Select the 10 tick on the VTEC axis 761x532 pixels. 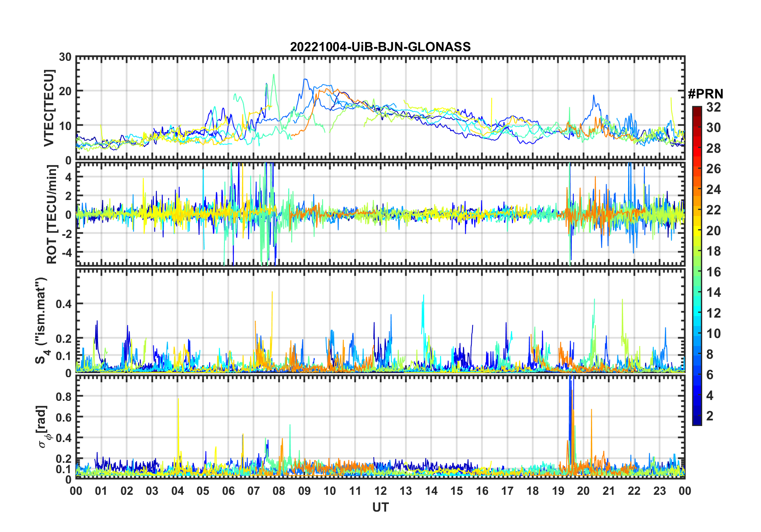click(65, 126)
